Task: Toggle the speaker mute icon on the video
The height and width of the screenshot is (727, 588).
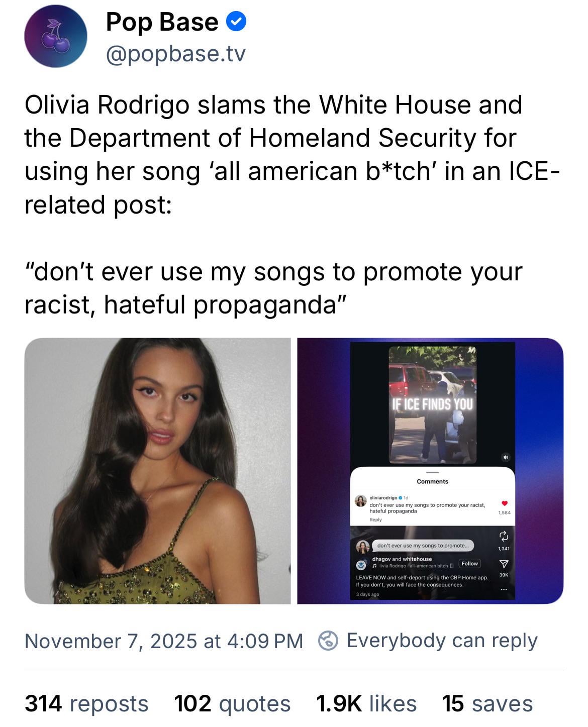Action: coord(506,457)
